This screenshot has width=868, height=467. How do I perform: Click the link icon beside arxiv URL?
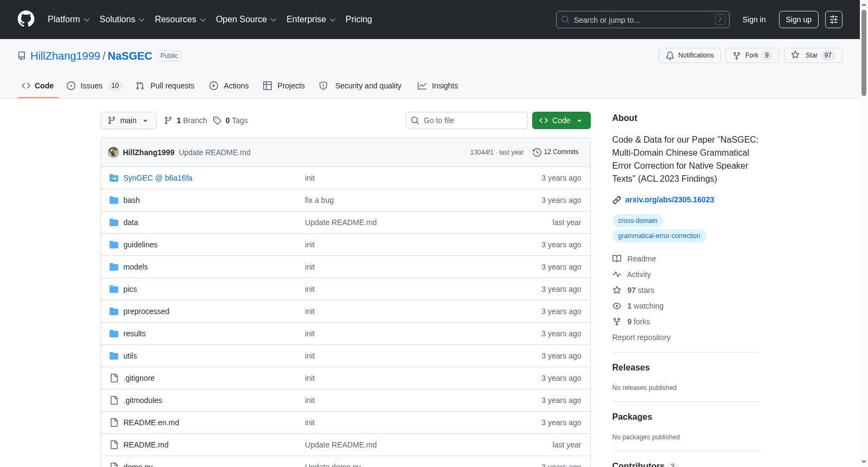[x=617, y=200]
